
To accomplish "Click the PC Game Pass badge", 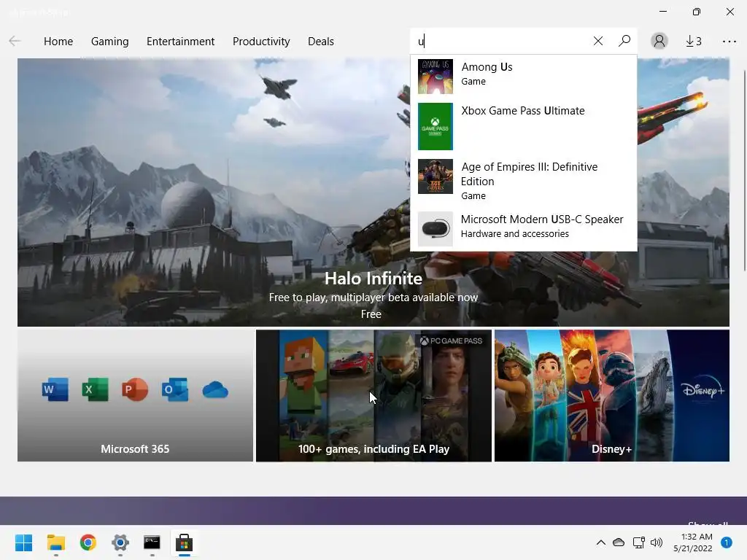I will coord(451,341).
